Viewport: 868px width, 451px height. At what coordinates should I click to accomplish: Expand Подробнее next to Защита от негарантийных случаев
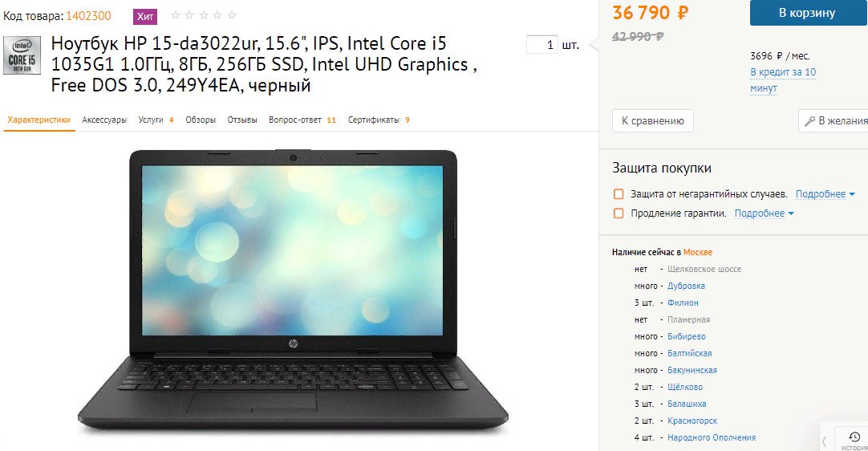(x=825, y=194)
